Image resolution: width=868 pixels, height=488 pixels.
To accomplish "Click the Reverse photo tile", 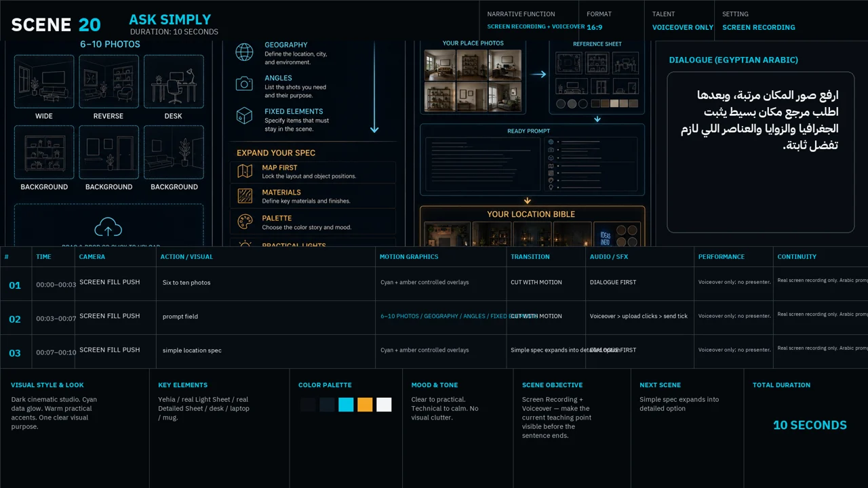I will 108,81.
